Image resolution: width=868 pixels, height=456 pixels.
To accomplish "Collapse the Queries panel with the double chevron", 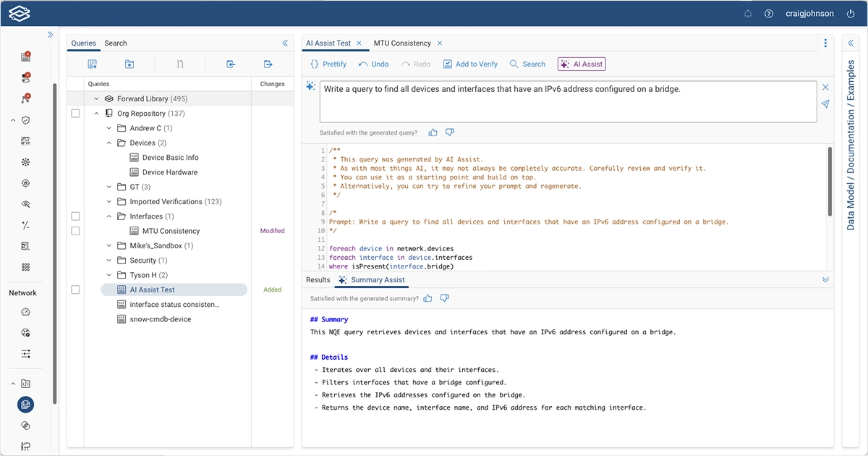I will pos(284,43).
